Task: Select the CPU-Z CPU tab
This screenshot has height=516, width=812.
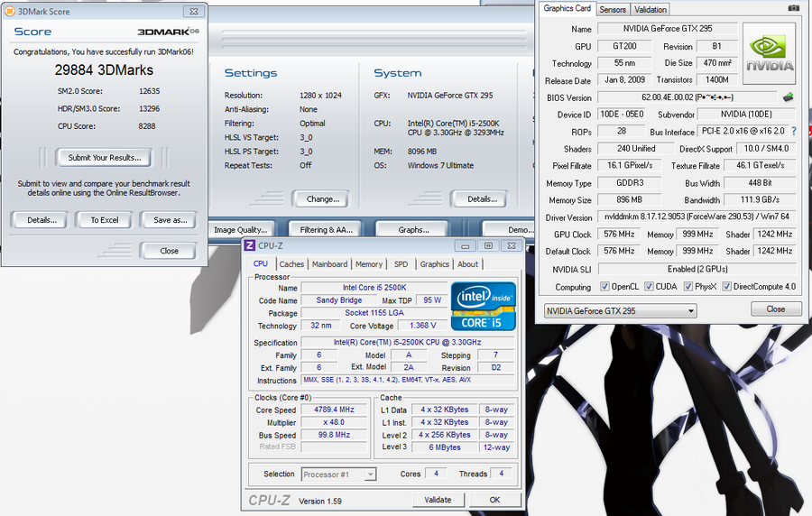Action: pyautogui.click(x=261, y=263)
